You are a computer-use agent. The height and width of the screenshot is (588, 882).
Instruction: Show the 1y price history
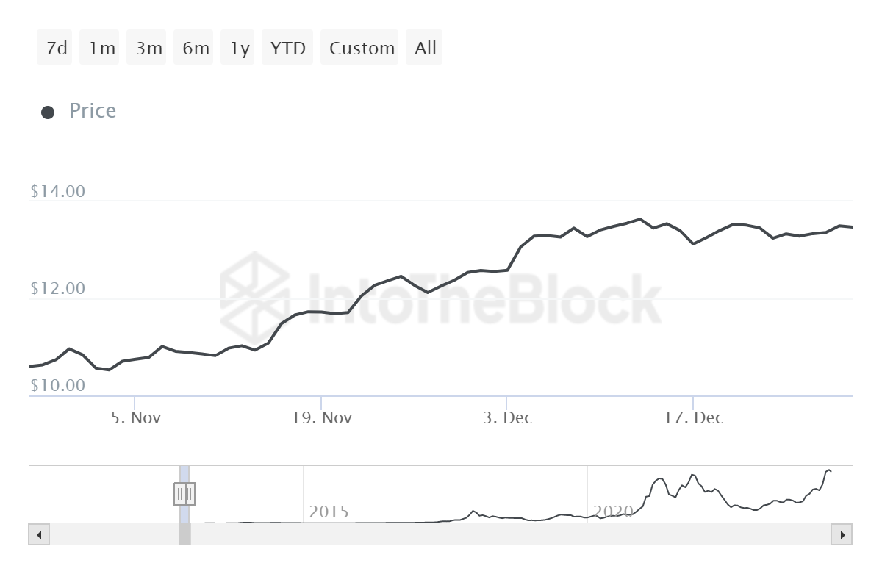[238, 48]
